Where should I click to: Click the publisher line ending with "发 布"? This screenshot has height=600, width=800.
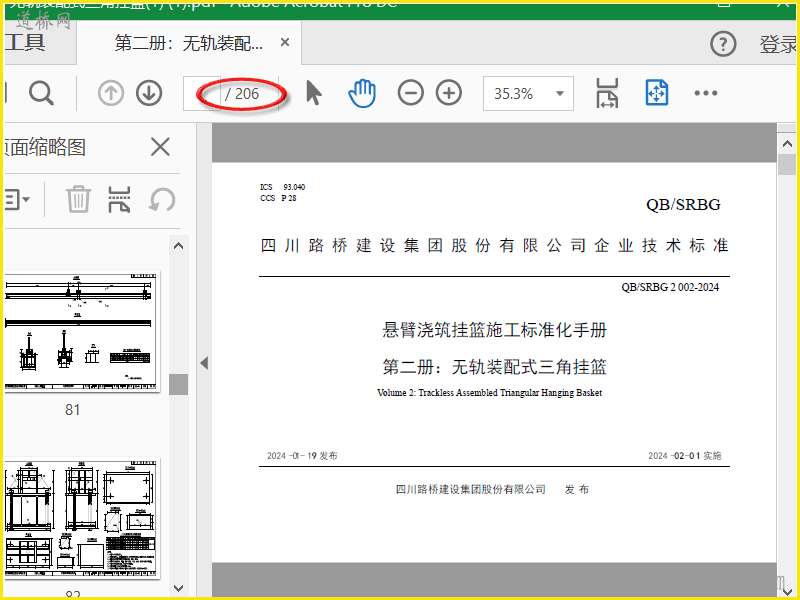(492, 490)
